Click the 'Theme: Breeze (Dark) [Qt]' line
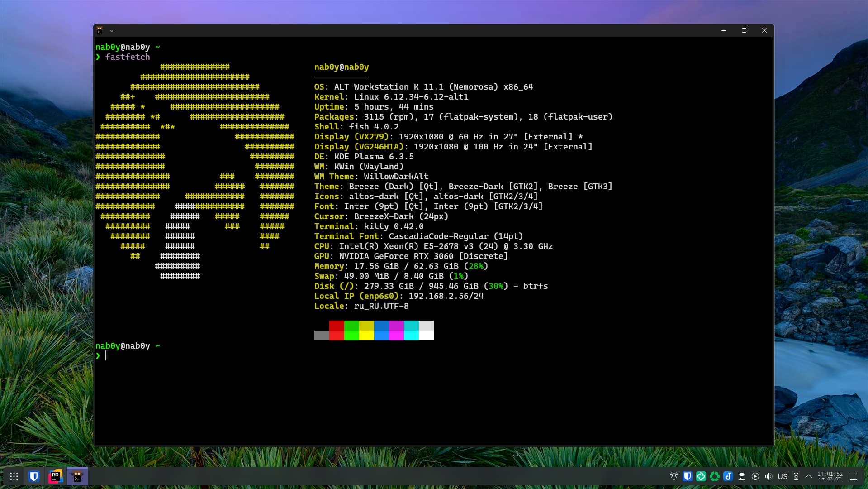The image size is (868, 489). click(x=464, y=187)
